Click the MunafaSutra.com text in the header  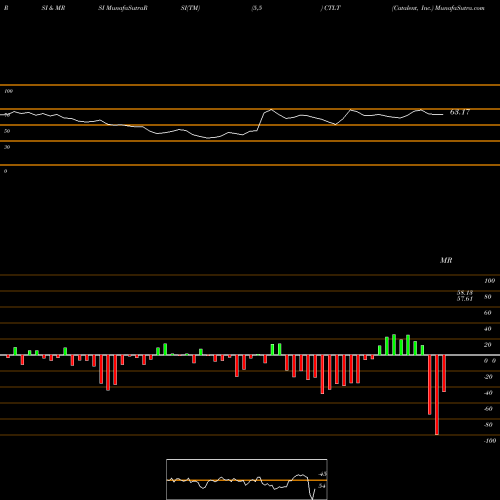[x=460, y=8]
